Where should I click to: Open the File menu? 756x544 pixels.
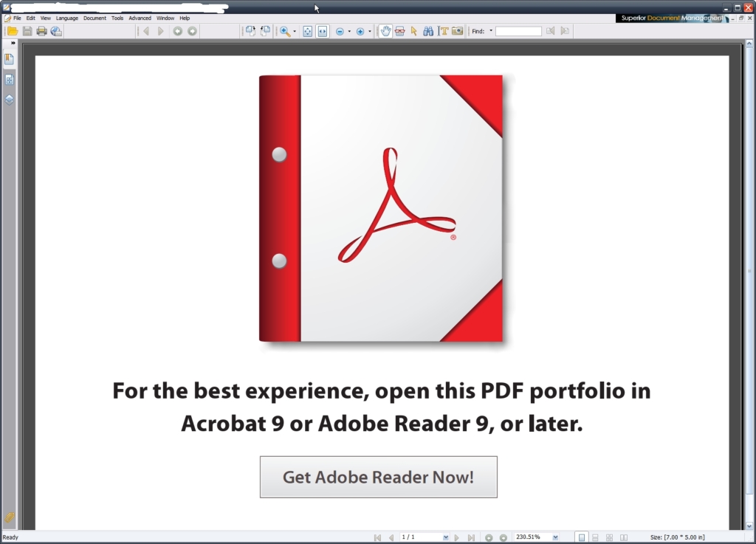(x=18, y=18)
